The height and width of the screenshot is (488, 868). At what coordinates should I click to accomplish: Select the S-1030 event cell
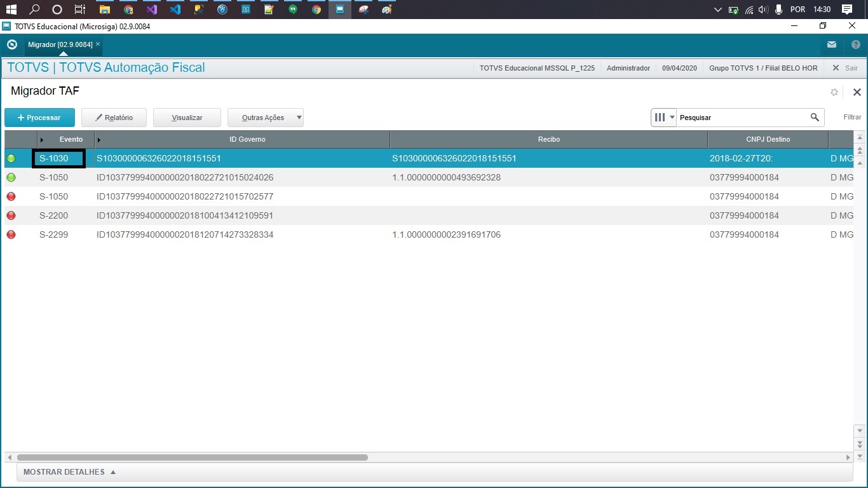point(58,158)
